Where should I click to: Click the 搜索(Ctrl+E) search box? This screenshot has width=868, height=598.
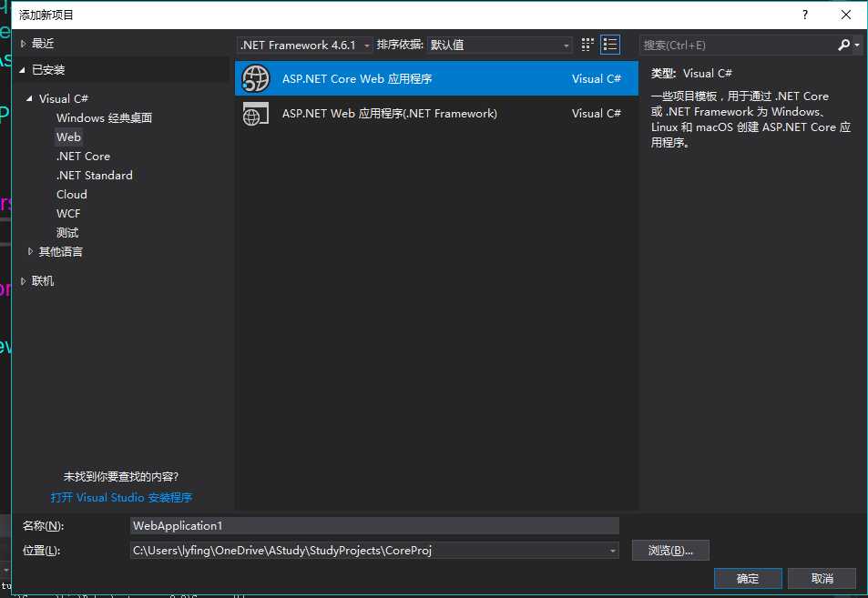739,46
